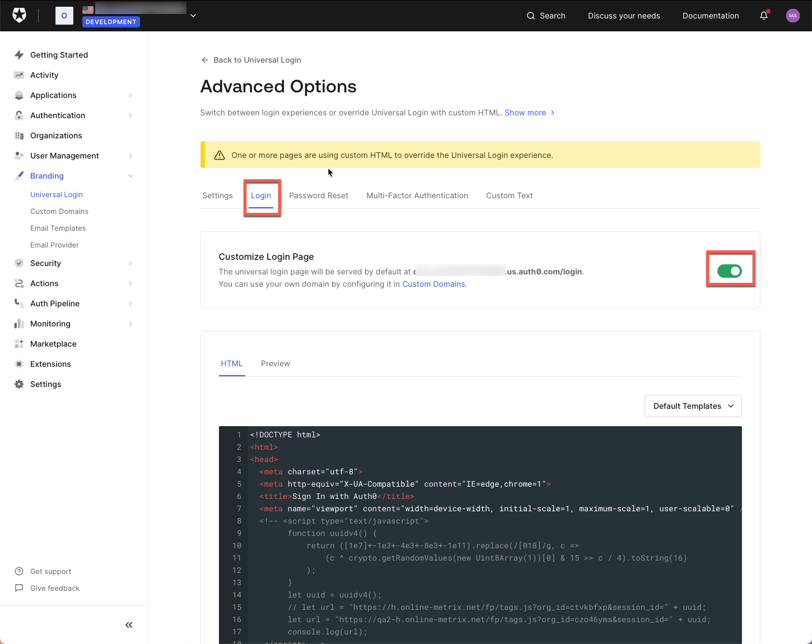The width and height of the screenshot is (812, 644).
Task: Collapse the sidebar with the double-arrow button
Action: tap(128, 624)
